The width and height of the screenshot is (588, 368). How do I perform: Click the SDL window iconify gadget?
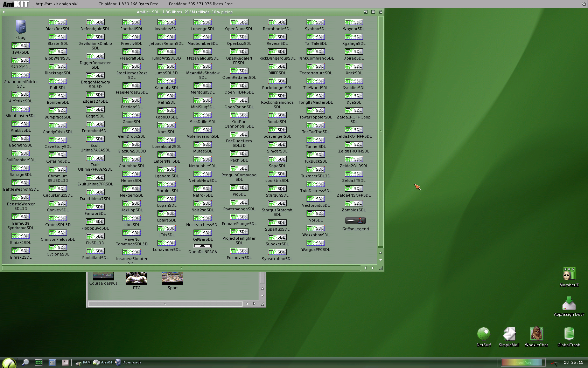tap(366, 12)
